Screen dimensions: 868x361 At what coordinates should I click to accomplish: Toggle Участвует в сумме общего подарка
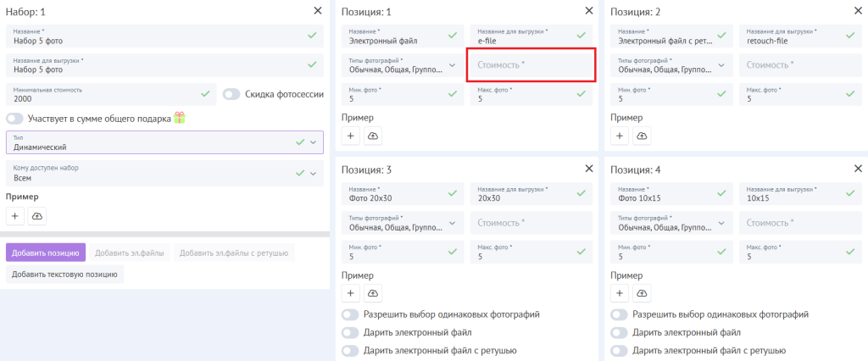click(15, 119)
